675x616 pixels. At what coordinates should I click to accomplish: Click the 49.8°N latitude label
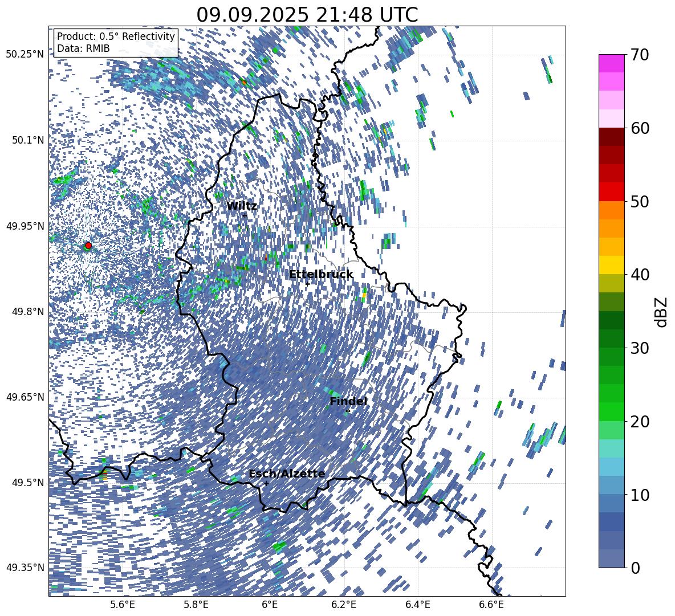pos(28,312)
